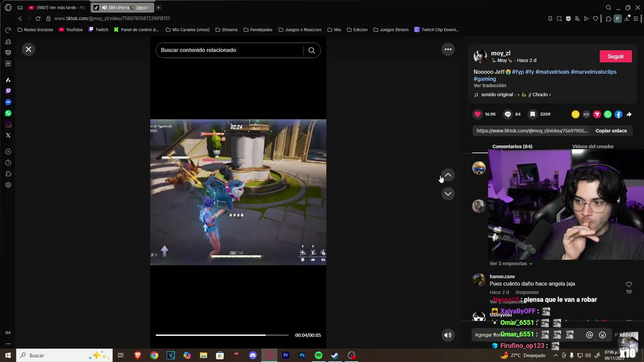This screenshot has height=362, width=644.
Task: Switch to YouTube Ver más tarde tab
Action: (56, 8)
